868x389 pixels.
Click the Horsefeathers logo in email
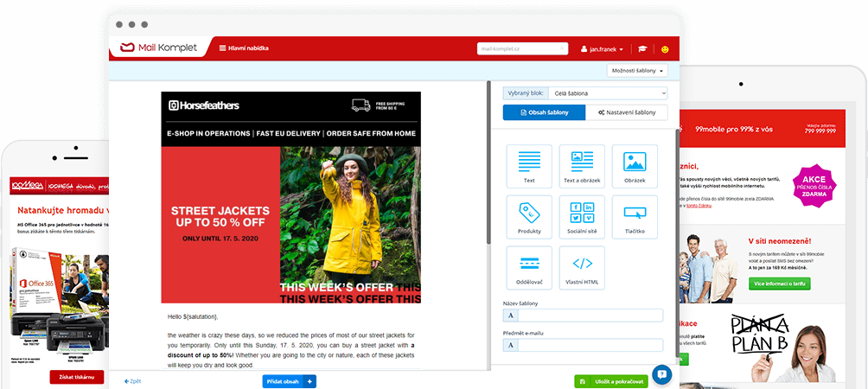(x=204, y=105)
